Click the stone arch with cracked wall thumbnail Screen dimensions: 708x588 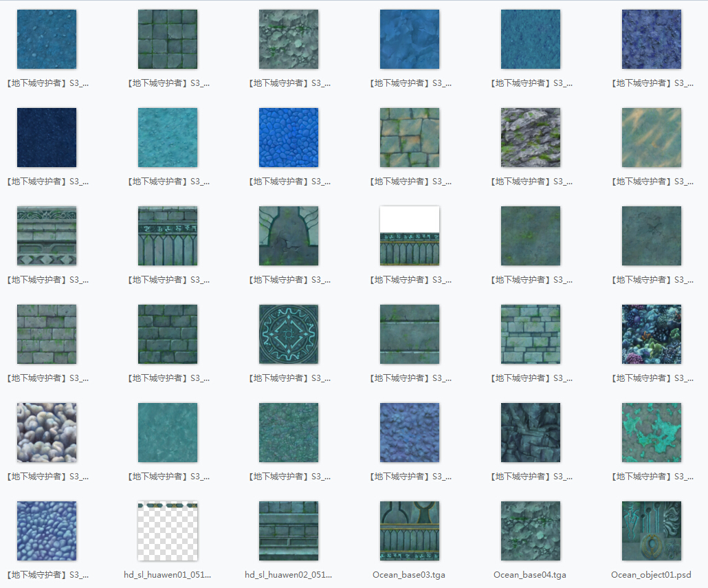(x=289, y=236)
